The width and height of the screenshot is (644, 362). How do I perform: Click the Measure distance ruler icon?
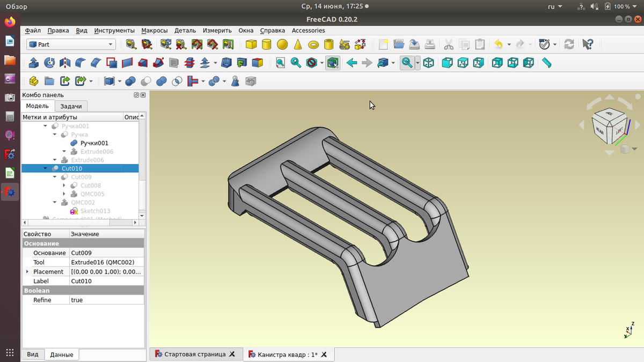click(x=547, y=63)
